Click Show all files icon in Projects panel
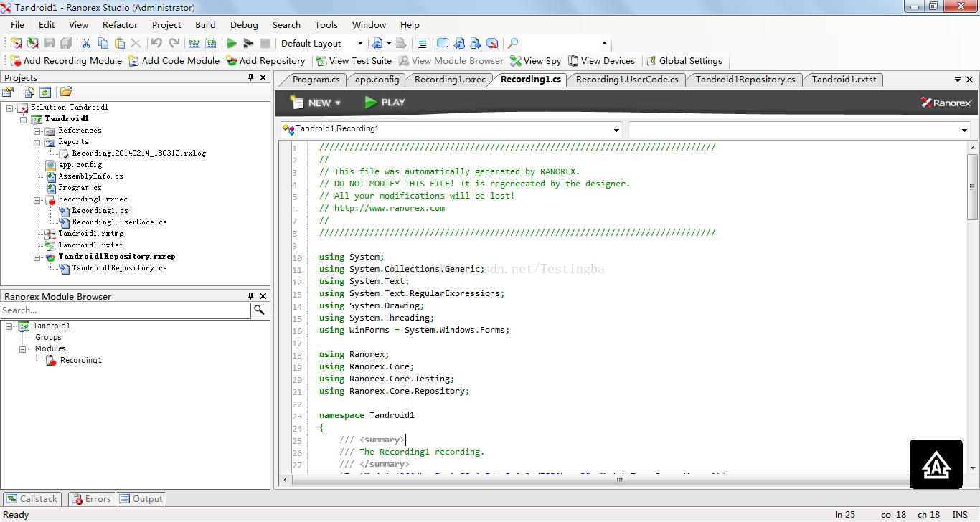The width and height of the screenshot is (980, 522). point(29,92)
